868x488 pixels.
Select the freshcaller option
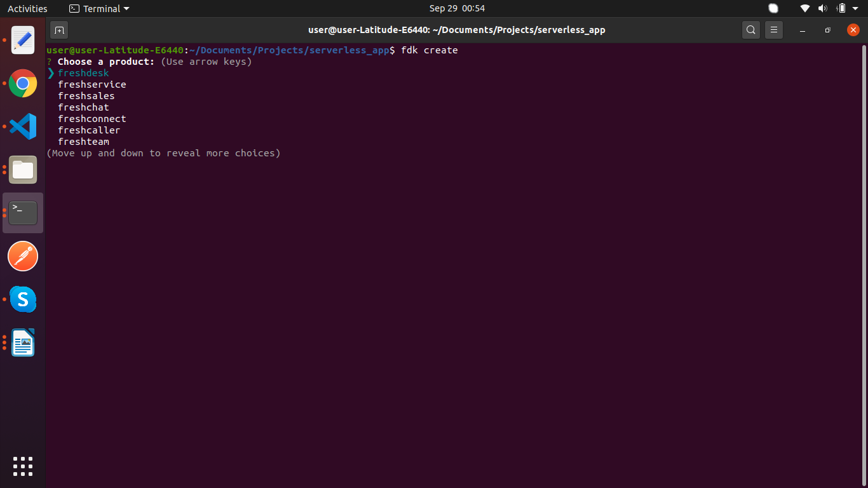(x=89, y=130)
